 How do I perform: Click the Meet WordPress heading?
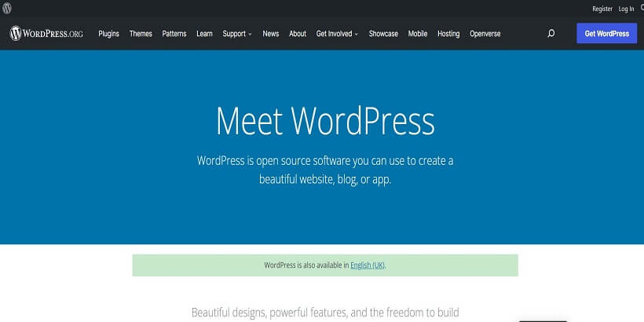[325, 121]
